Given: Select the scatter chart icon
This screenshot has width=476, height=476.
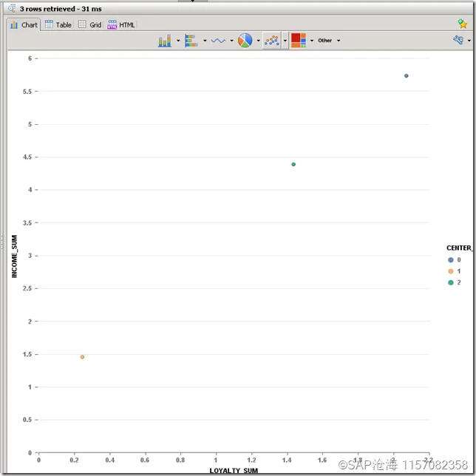Looking at the screenshot, I should (x=272, y=41).
